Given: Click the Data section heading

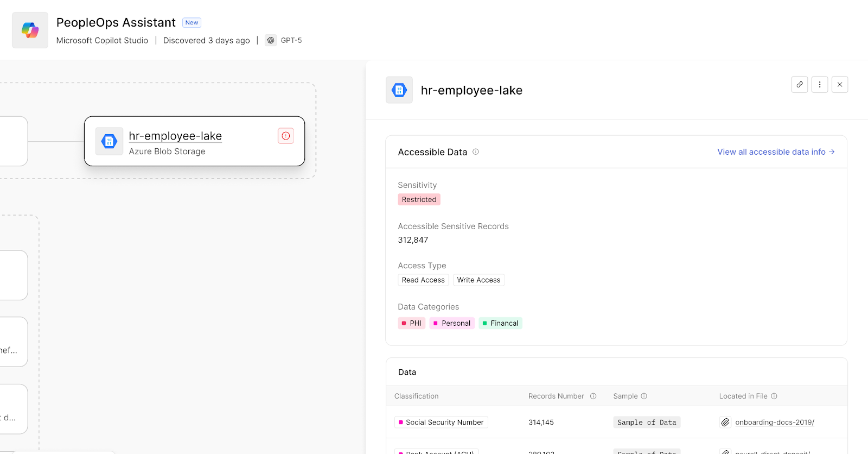Looking at the screenshot, I should [407, 372].
